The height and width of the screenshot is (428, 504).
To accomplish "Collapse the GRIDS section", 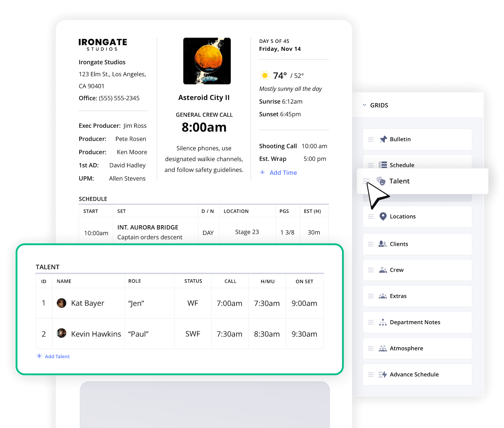I will pos(364,105).
